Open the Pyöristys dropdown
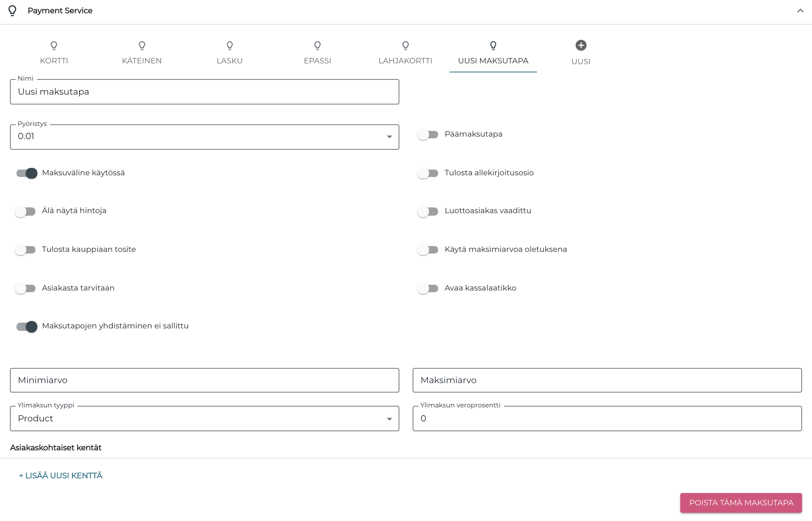Viewport: 812px width, 521px height. [x=204, y=137]
